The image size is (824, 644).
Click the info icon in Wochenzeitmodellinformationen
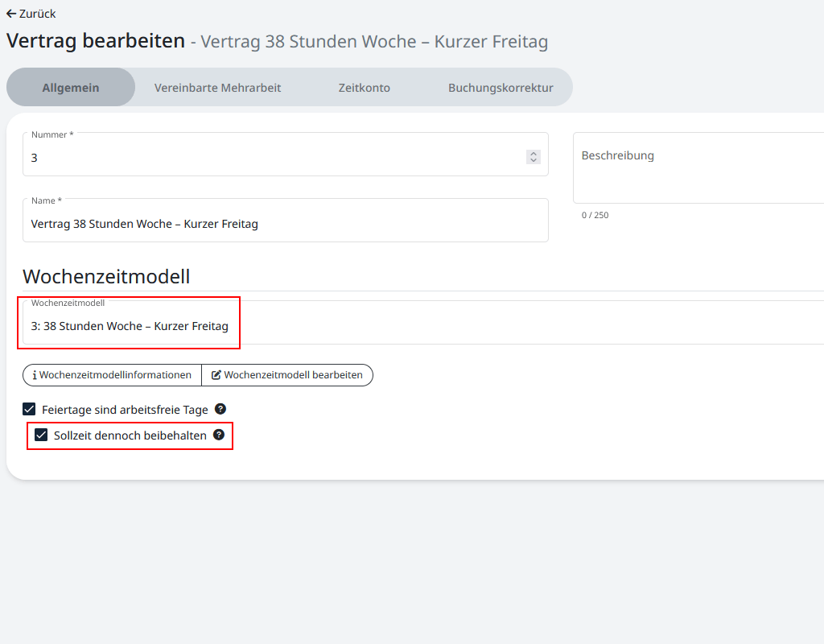pyautogui.click(x=35, y=375)
